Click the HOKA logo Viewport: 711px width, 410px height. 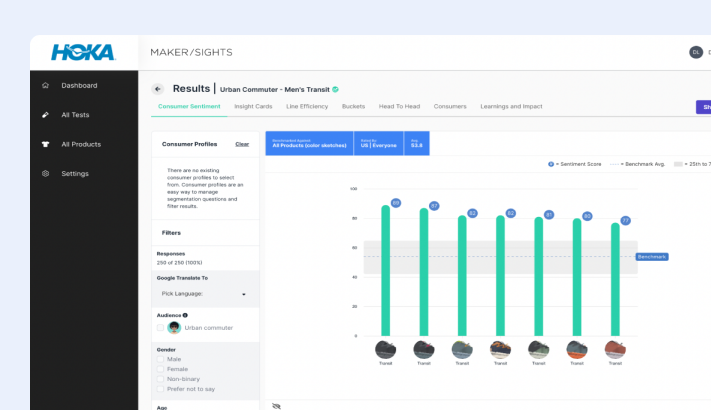point(83,53)
